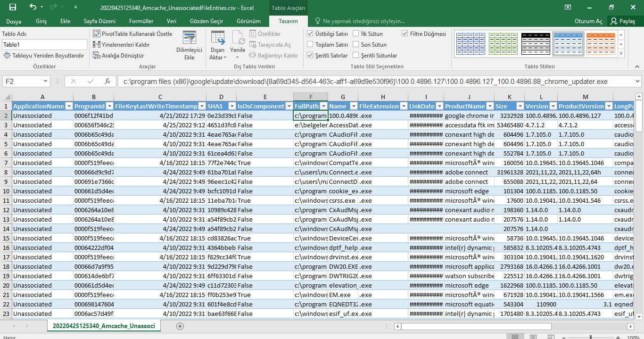
Task: Click cell with csrss.exe name
Action: [343, 200]
